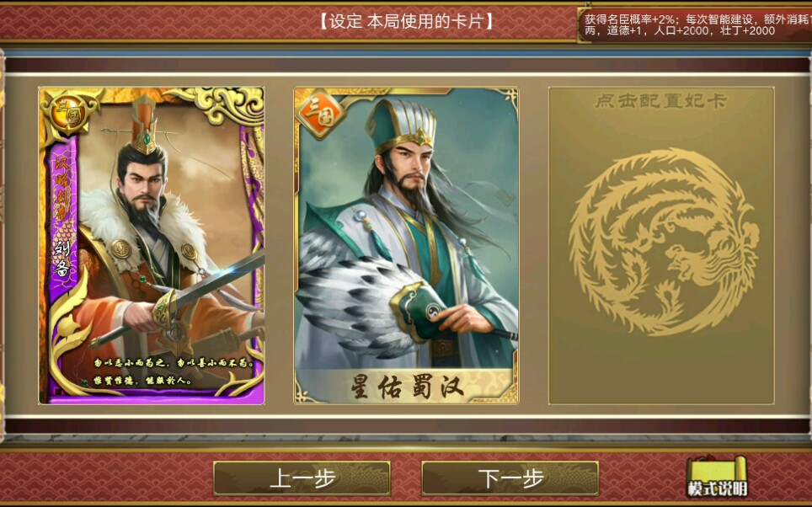Image resolution: width=812 pixels, height=507 pixels.
Task: Go back with the 上一步 button
Action: click(302, 478)
